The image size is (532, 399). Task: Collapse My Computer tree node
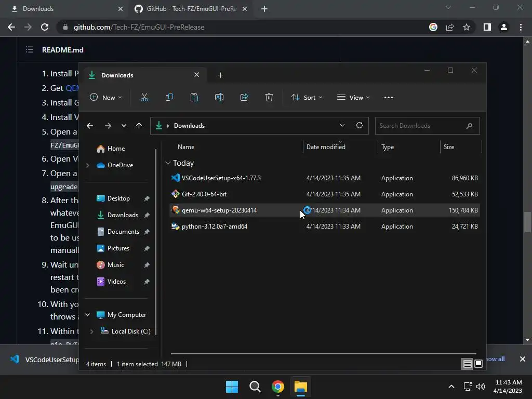pyautogui.click(x=87, y=315)
